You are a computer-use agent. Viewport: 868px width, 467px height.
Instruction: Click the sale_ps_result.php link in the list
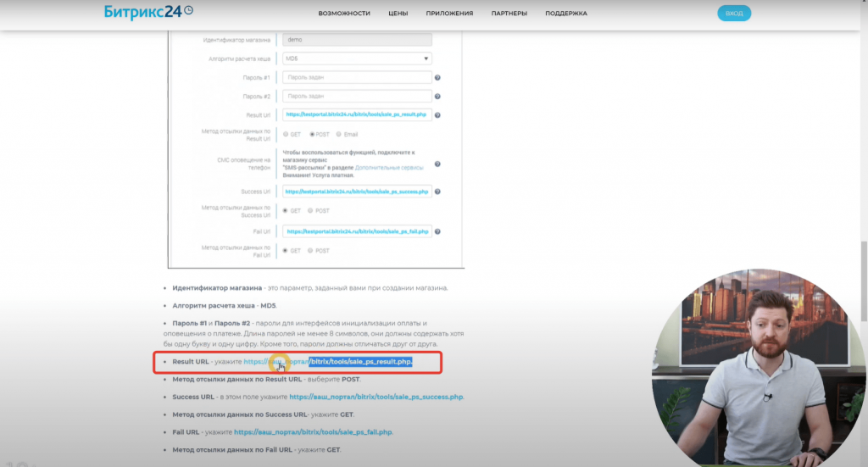(328, 362)
